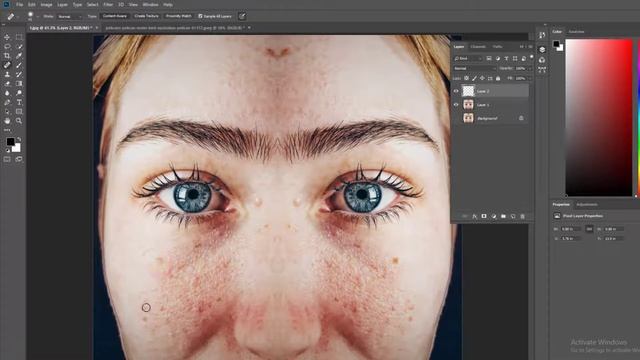Select the Eyedropper tool
640x360 pixels.
(19, 56)
